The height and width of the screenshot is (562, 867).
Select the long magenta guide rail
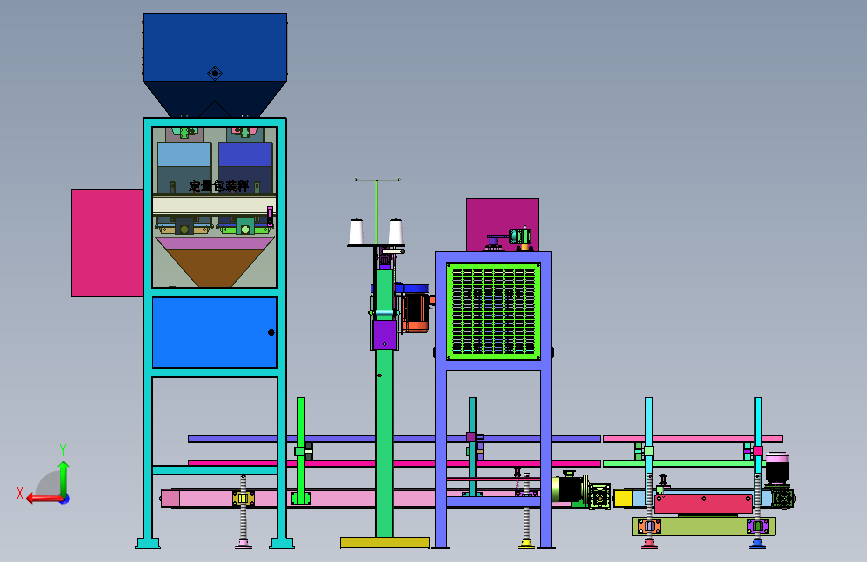tap(394, 464)
